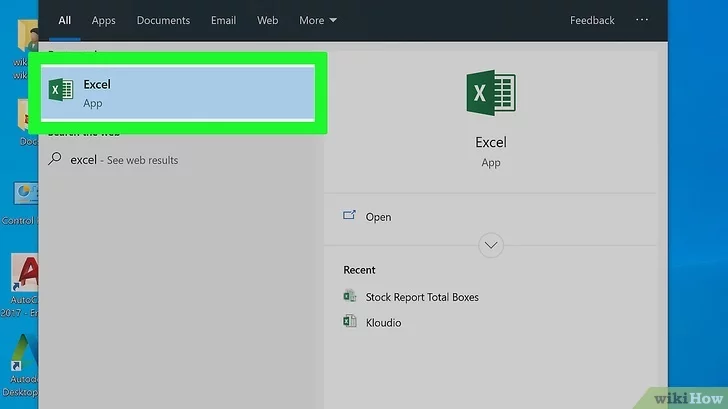This screenshot has height=409, width=728.
Task: Click the Feedback button
Action: coord(592,20)
